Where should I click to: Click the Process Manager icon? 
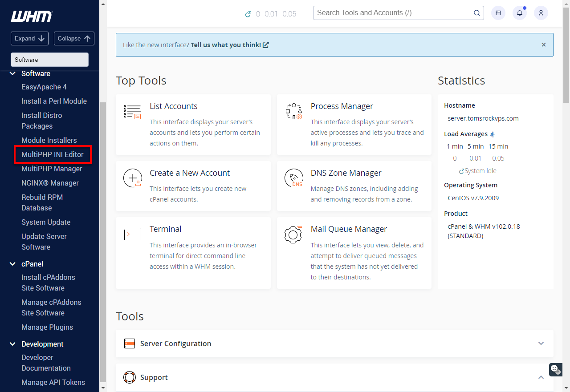293,112
